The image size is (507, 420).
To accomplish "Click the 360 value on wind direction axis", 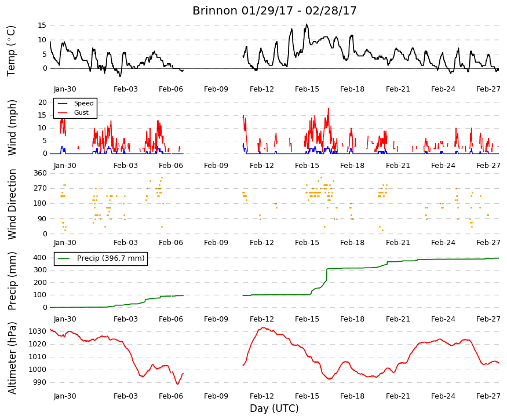I will pyautogui.click(x=40, y=173).
